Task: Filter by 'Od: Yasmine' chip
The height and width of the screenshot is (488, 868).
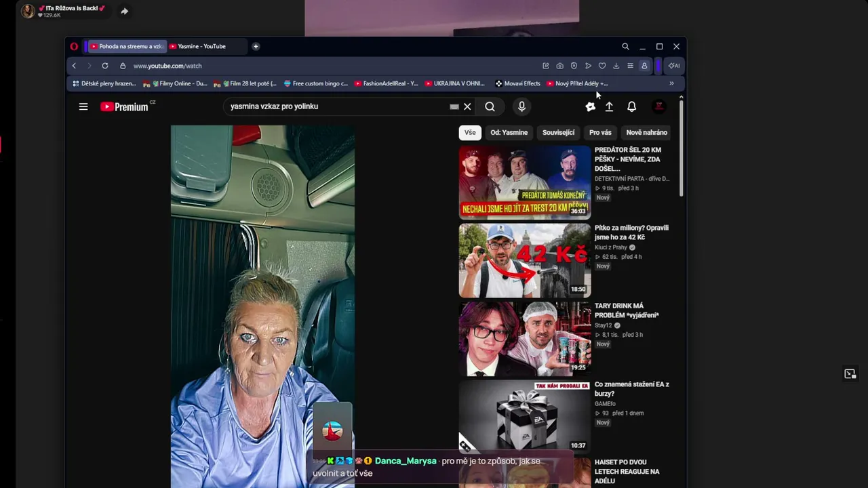Action: [509, 132]
